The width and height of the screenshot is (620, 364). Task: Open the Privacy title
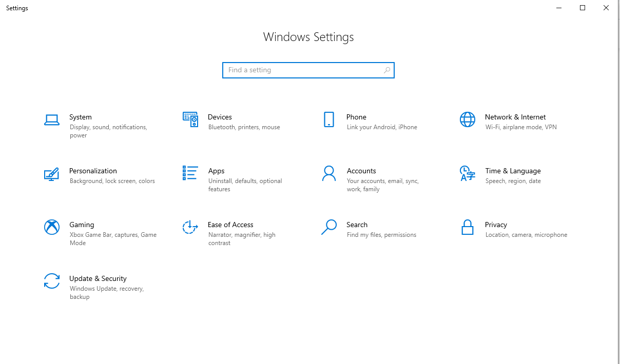pos(496,225)
